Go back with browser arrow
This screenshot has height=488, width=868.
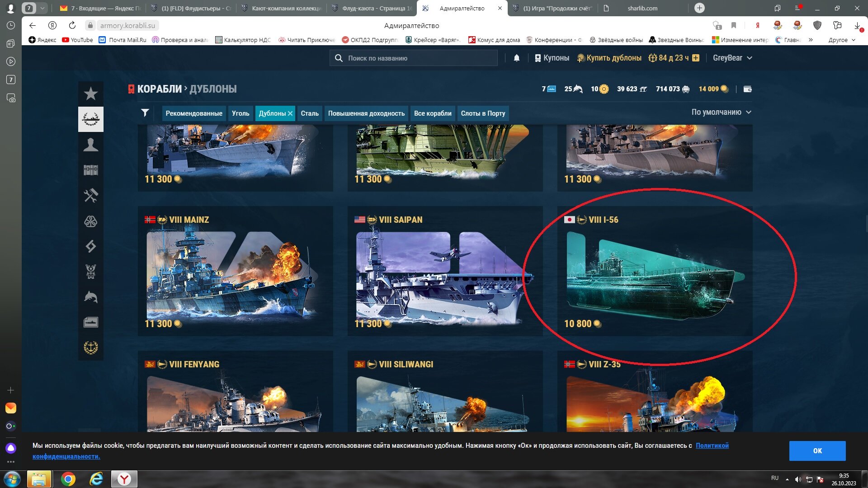point(32,25)
